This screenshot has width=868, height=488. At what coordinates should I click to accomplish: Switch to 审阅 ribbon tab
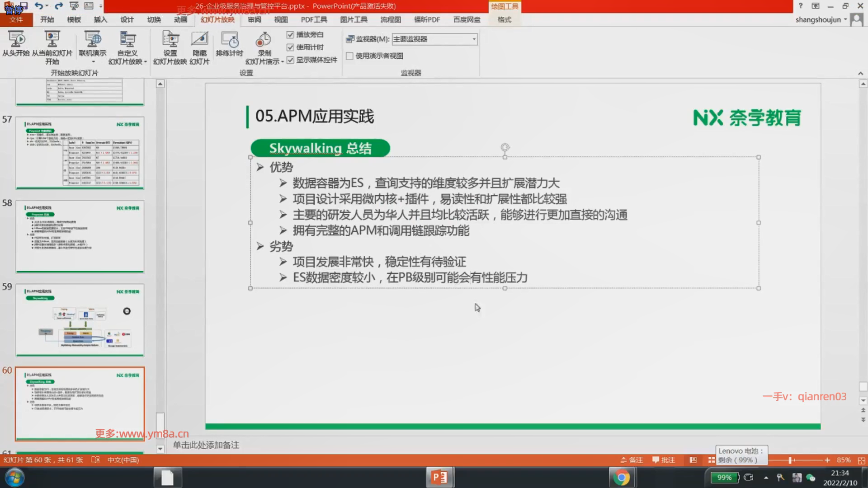click(x=255, y=19)
